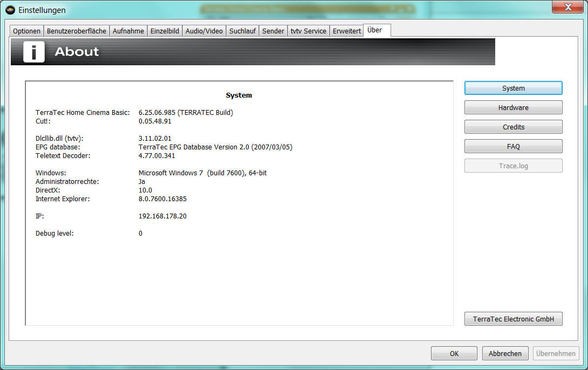This screenshot has height=370, width=588.
Task: Click the TerraTec Electronic GmbH button
Action: 514,319
